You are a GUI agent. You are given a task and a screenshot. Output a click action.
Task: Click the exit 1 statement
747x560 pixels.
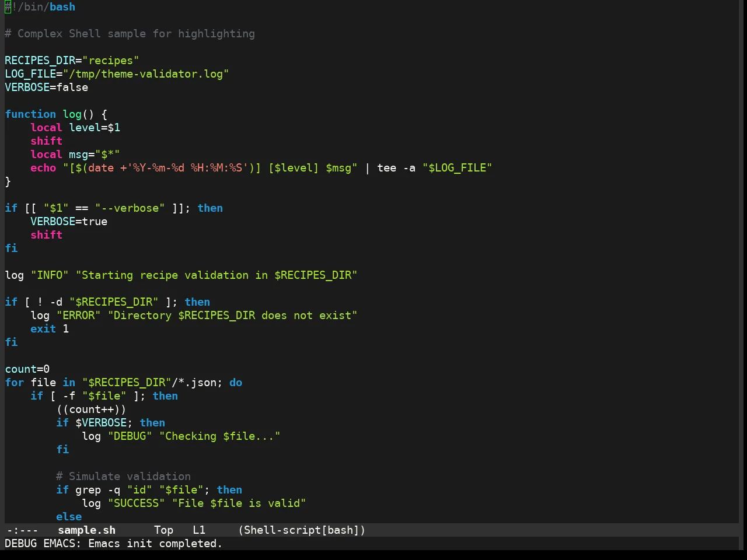(x=50, y=329)
